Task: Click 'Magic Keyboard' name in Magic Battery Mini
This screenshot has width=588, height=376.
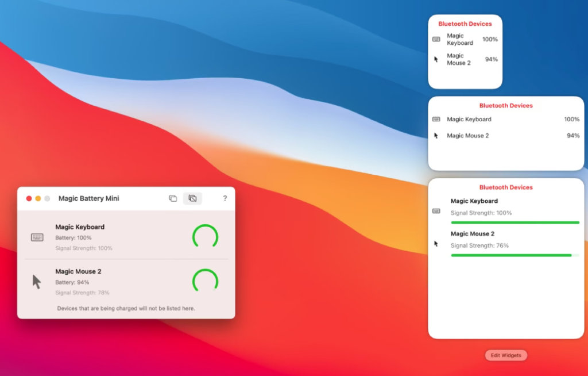Action: (x=80, y=227)
